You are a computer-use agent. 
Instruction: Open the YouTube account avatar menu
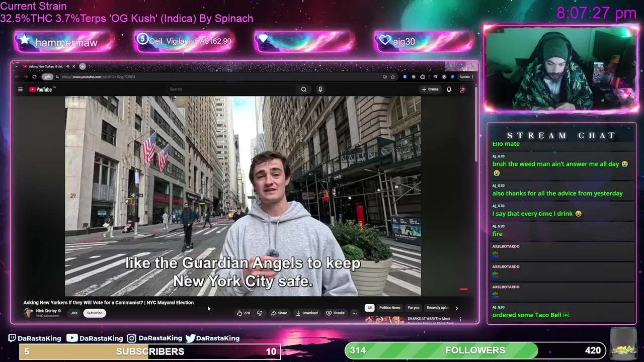[x=462, y=89]
